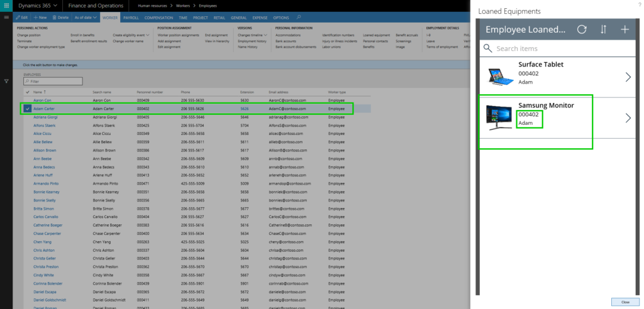Open the Aaron Con employee link
The height and width of the screenshot is (309, 644).
pos(42,100)
